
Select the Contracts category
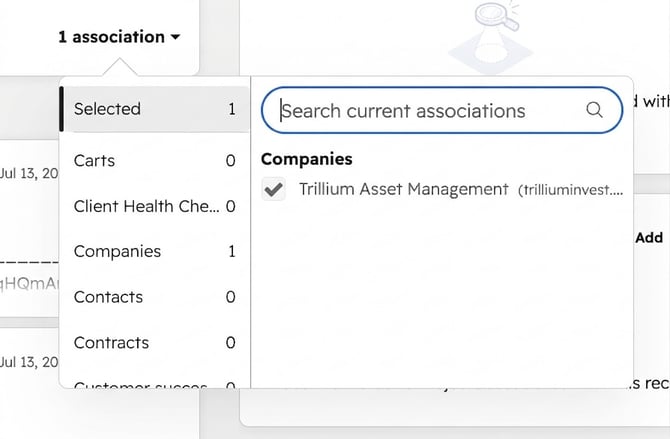(x=154, y=343)
